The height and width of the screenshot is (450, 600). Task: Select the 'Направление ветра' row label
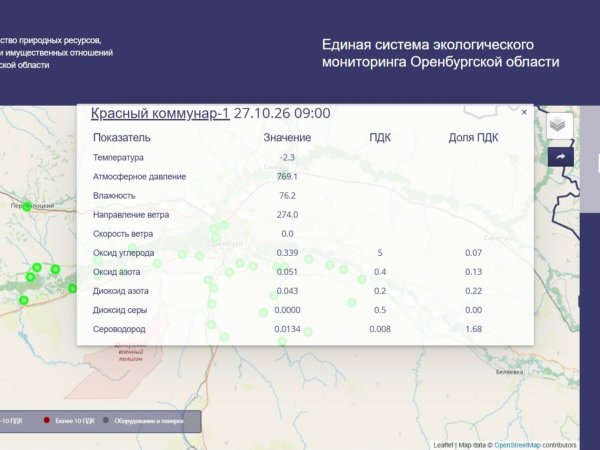coord(131,215)
